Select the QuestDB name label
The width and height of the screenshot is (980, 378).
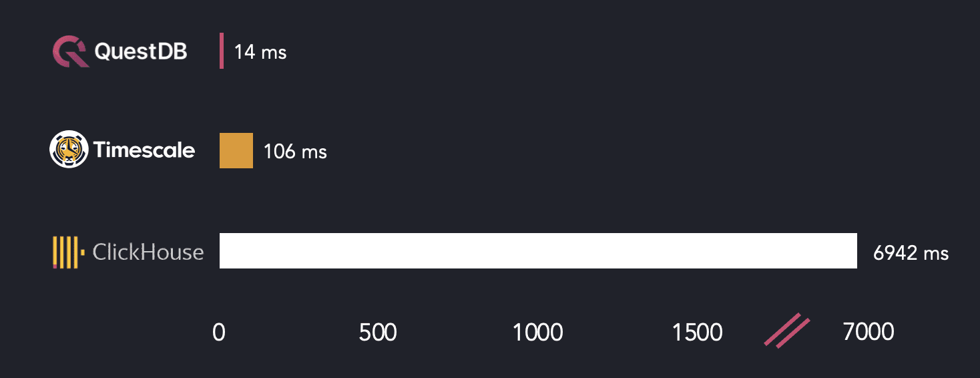[141, 51]
